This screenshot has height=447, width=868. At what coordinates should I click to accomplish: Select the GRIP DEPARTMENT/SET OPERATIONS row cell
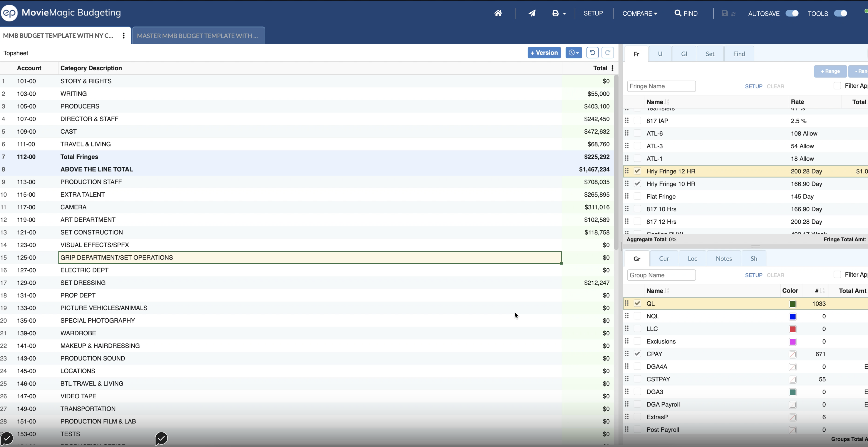tap(310, 258)
